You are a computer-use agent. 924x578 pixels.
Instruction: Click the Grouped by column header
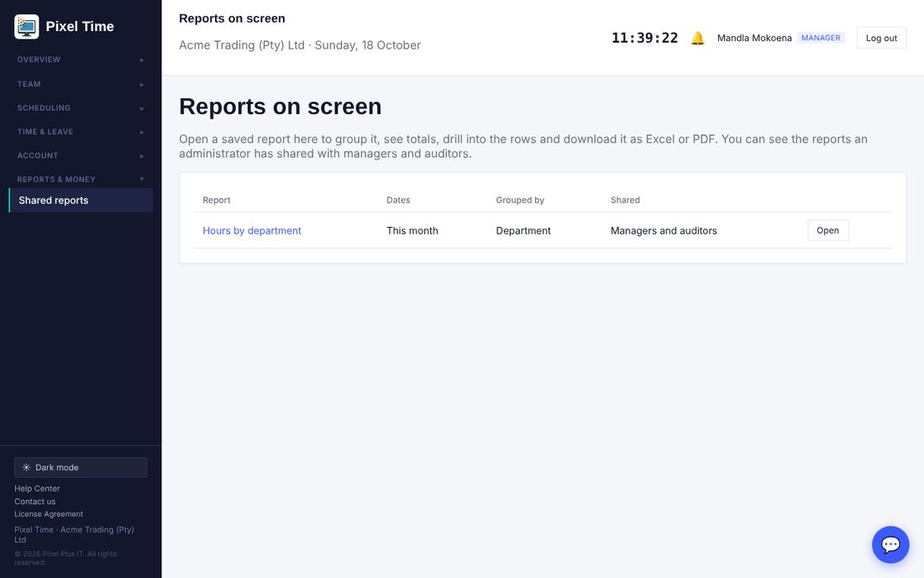(x=520, y=200)
